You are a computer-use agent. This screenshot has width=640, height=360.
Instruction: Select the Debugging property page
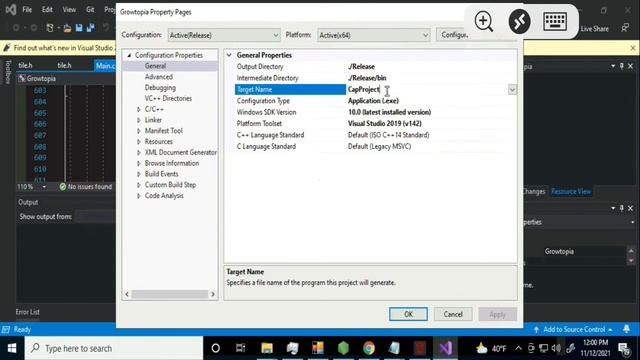click(160, 88)
